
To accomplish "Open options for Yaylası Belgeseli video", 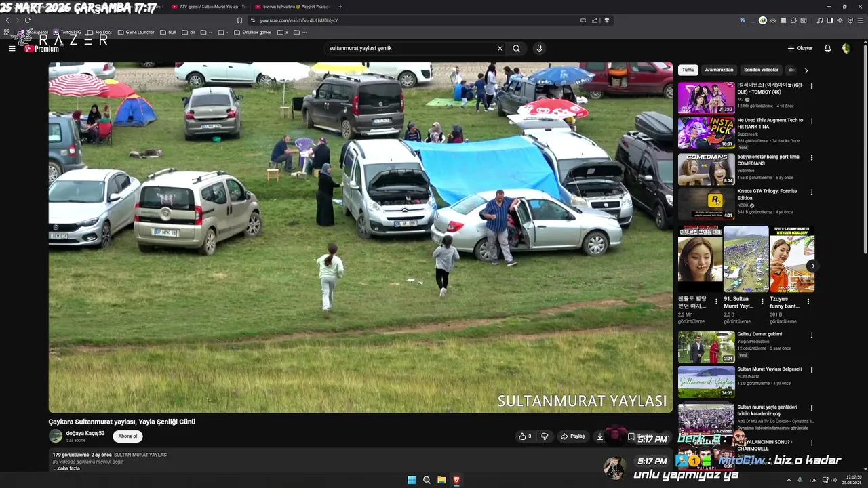I will (812, 370).
